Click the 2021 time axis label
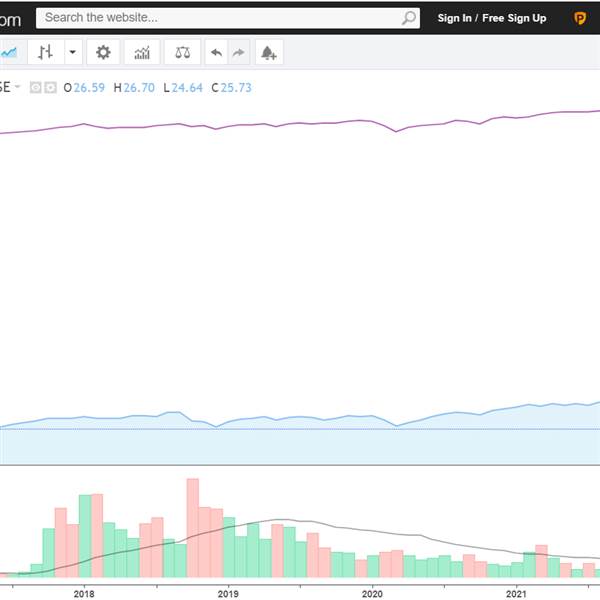This screenshot has width=600, height=600. (x=516, y=593)
